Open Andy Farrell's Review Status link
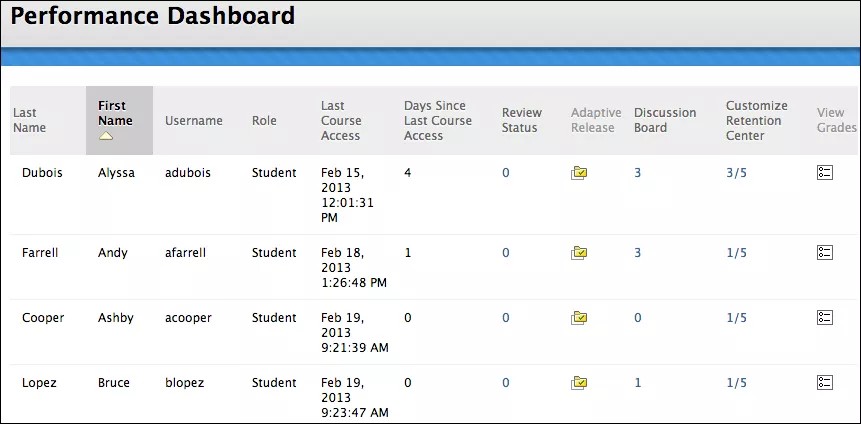This screenshot has height=424, width=861. (x=506, y=253)
